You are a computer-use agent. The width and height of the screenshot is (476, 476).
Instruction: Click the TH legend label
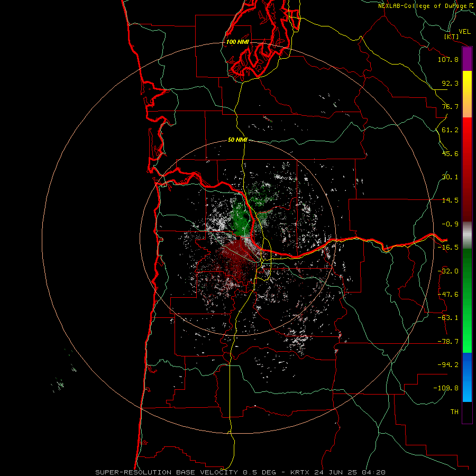(x=454, y=412)
